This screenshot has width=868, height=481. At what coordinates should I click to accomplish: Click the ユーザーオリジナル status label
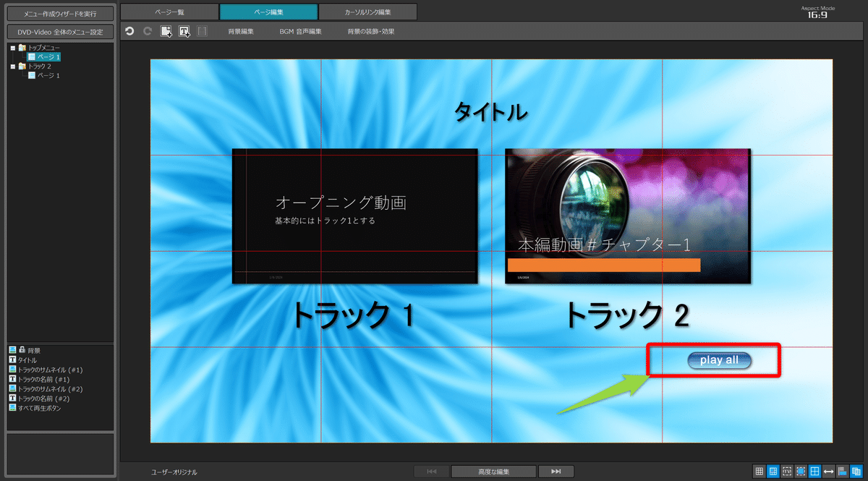(x=174, y=472)
